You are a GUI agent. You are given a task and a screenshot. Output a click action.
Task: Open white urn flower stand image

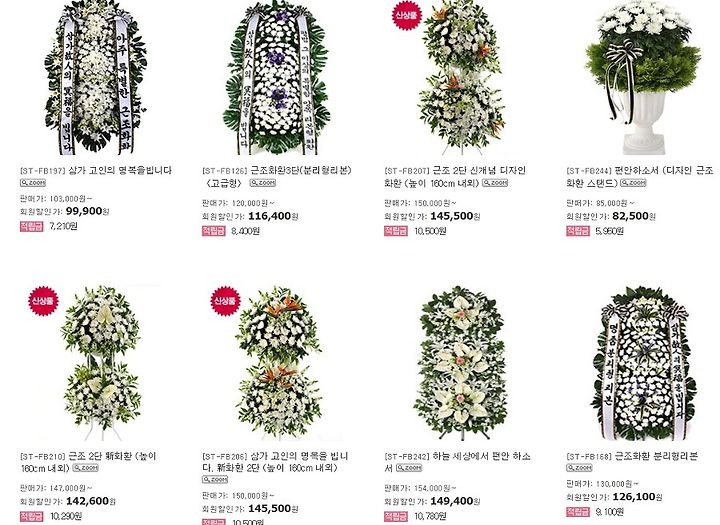pos(643,77)
